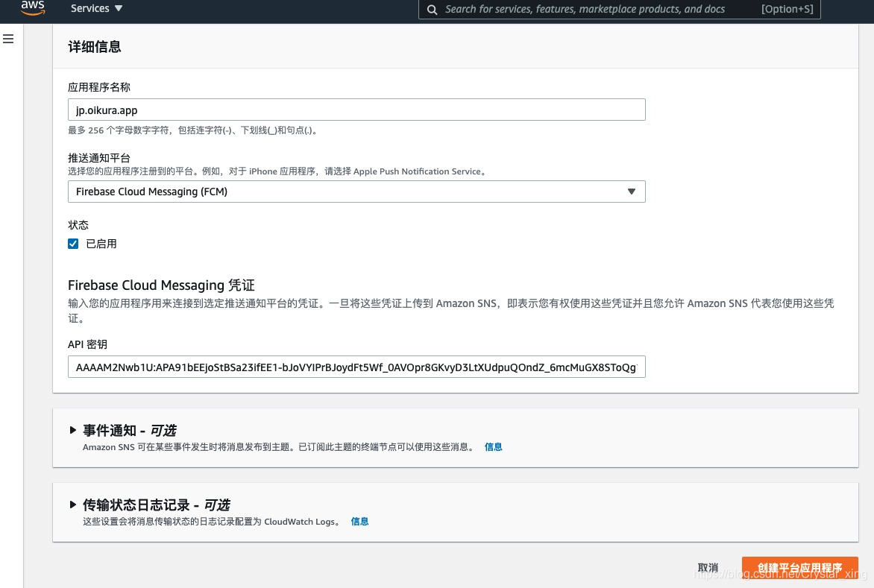Click the Firebase Cloud Messaging 凭证 heading
This screenshot has width=874, height=588.
(x=161, y=285)
